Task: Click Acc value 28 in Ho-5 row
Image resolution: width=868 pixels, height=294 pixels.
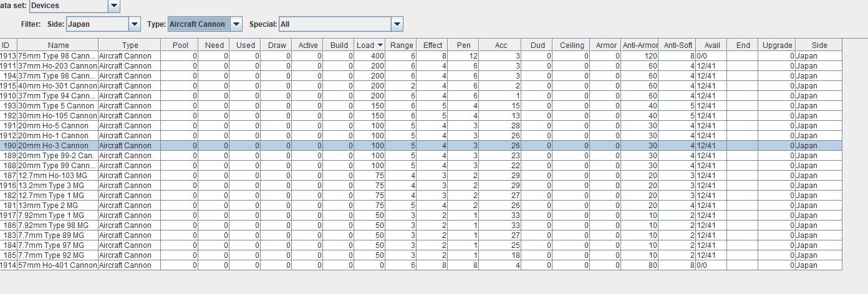Action: pyautogui.click(x=501, y=126)
